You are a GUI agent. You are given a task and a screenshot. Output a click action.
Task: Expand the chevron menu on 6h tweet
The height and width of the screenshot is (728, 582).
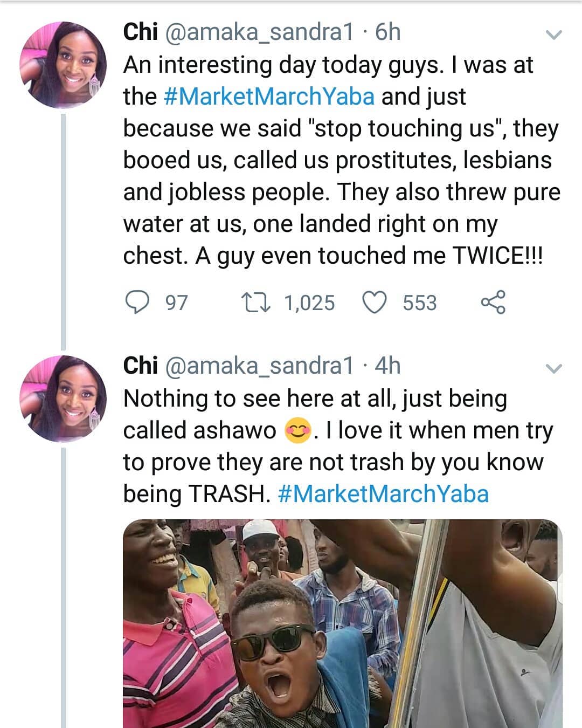(553, 35)
